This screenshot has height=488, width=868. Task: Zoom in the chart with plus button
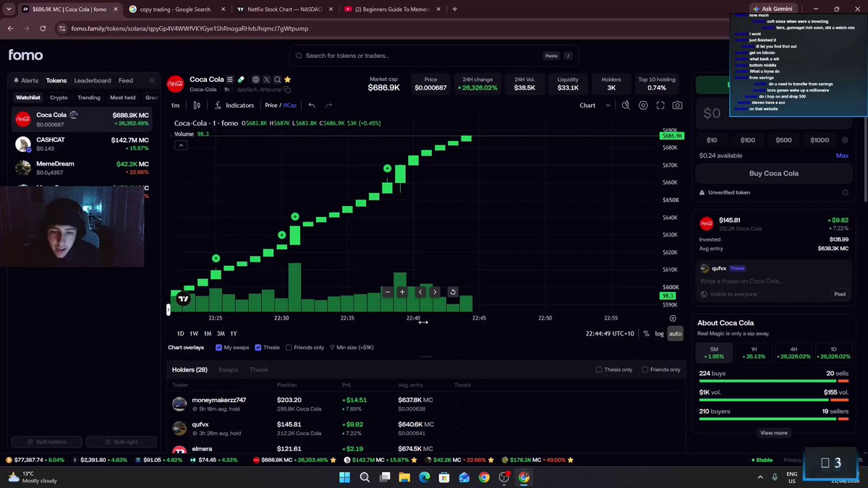(402, 292)
